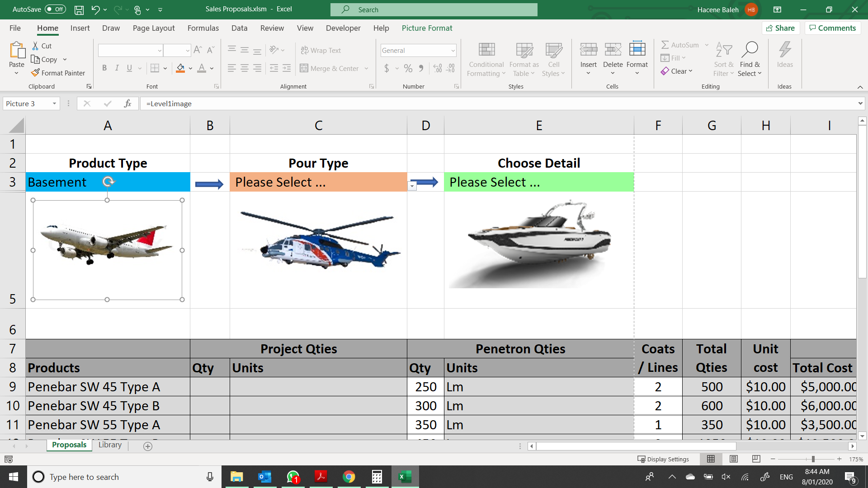
Task: Select the Format Painter tool
Action: (x=58, y=73)
